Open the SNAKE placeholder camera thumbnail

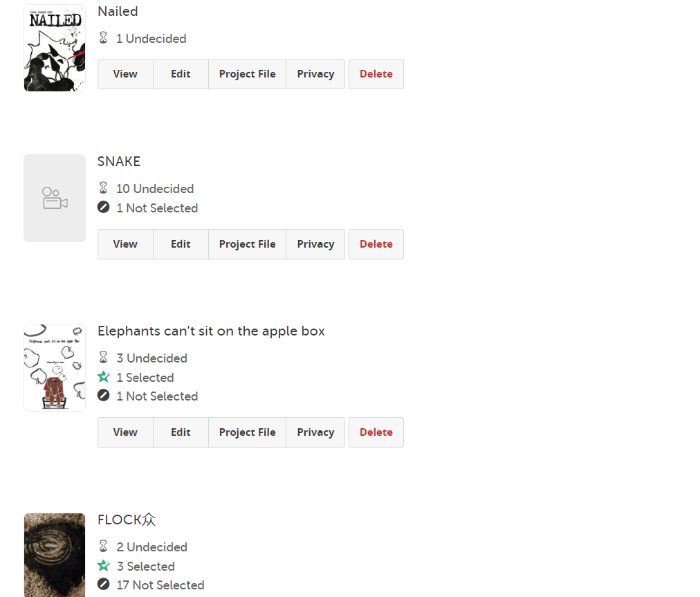pyautogui.click(x=55, y=199)
